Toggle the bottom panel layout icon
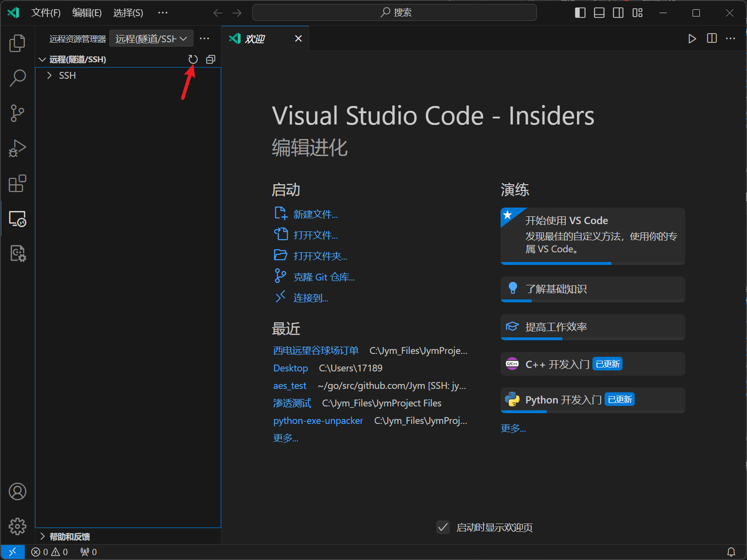 [x=599, y=13]
